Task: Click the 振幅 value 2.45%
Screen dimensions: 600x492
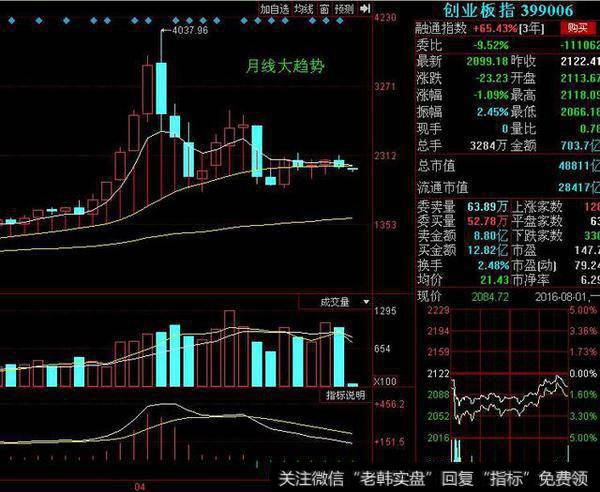Action: click(x=492, y=112)
